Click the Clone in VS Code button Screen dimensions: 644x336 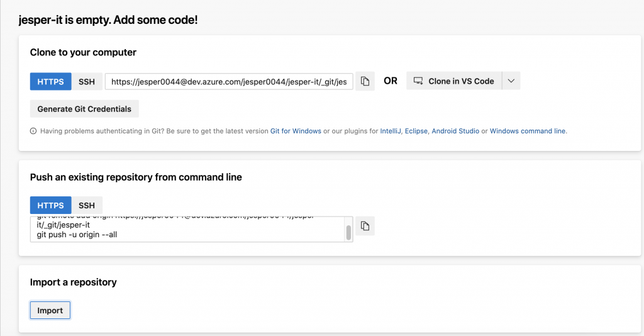(x=454, y=81)
